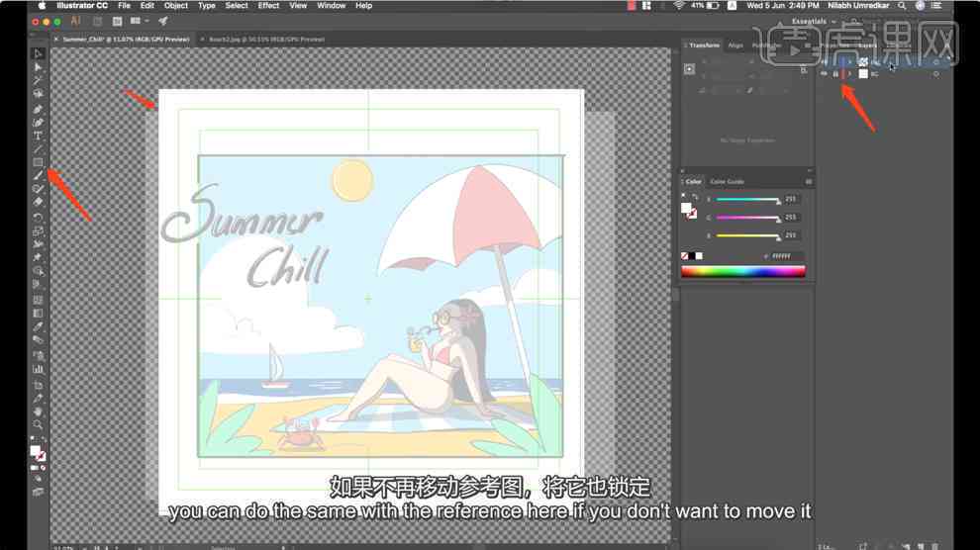Image resolution: width=980 pixels, height=550 pixels.
Task: Open the File menu
Action: [125, 6]
